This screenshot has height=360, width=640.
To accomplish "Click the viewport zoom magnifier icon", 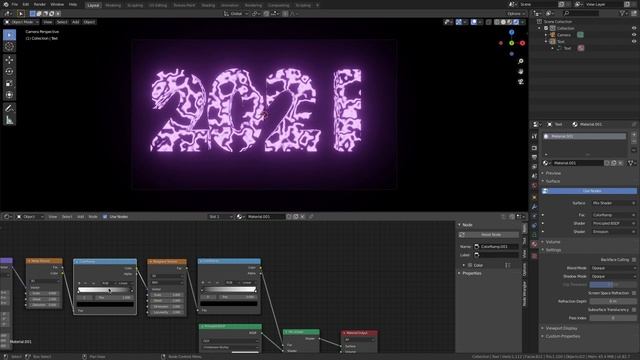I will [x=520, y=61].
